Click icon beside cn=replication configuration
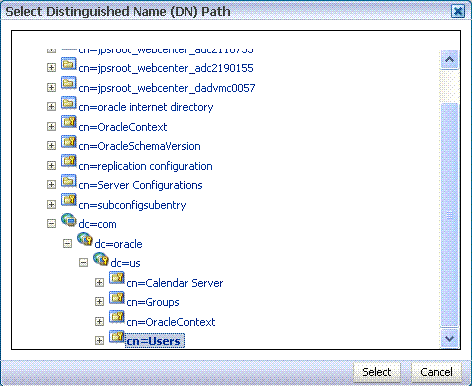The width and height of the screenshot is (472, 386). (69, 161)
